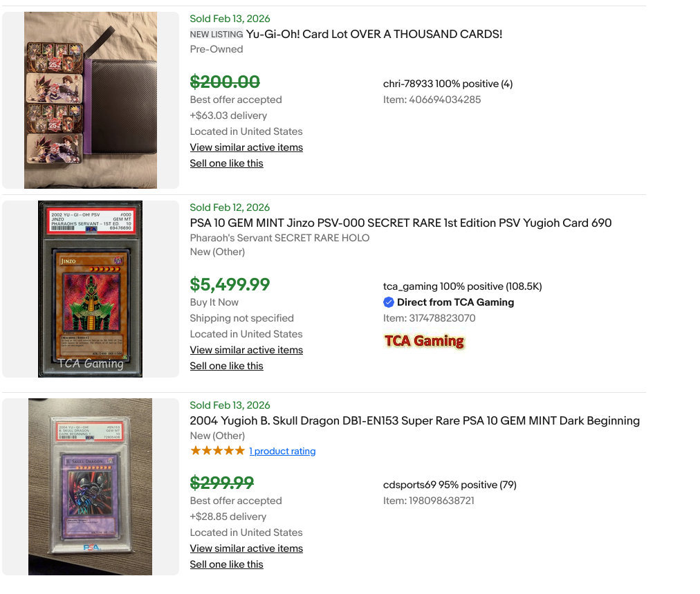700x594 pixels.
Task: Click the NEW LISTING badge on the card lot
Action: (217, 34)
